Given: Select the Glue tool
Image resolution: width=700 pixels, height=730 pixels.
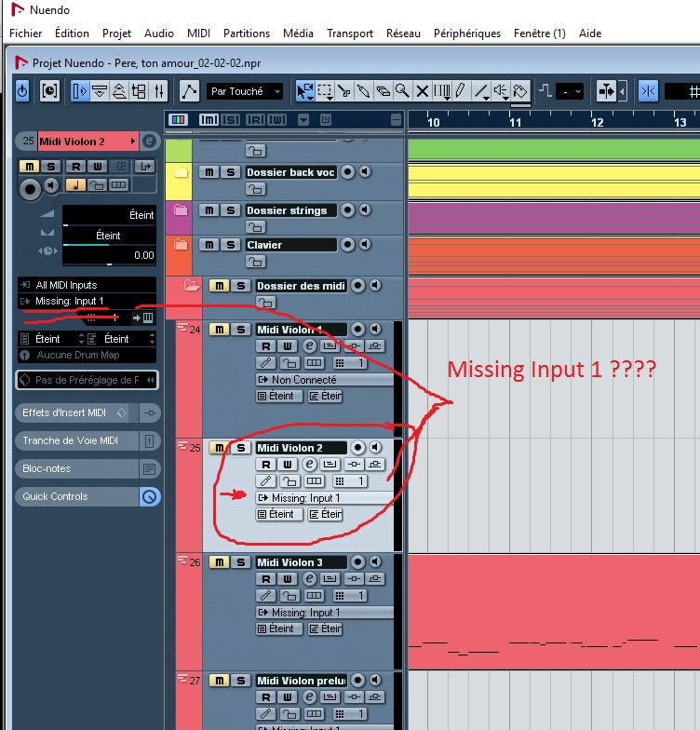Looking at the screenshot, I should click(363, 91).
